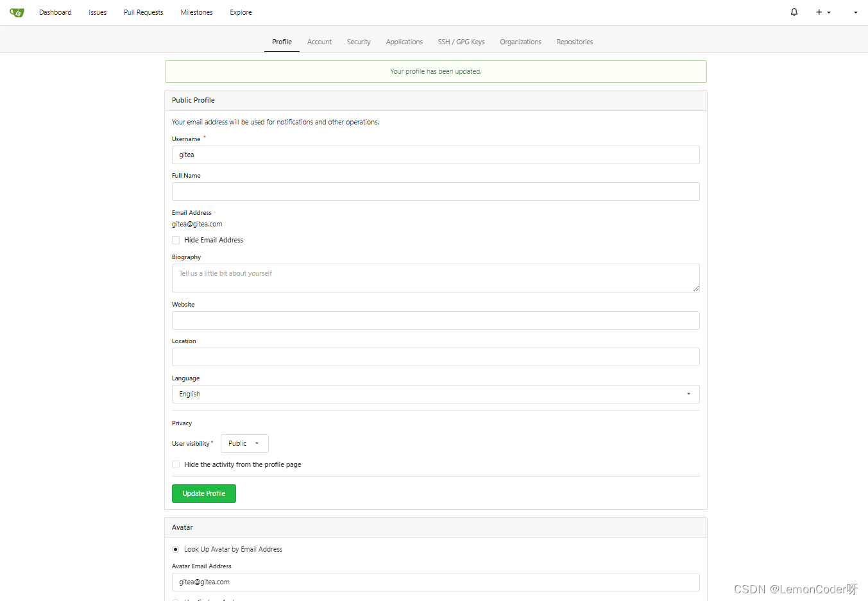The width and height of the screenshot is (868, 601).
Task: Open the Organizations settings page
Action: [x=520, y=42]
